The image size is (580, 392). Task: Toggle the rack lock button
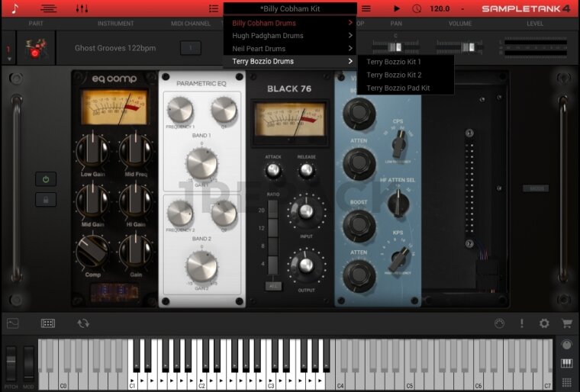click(x=46, y=199)
